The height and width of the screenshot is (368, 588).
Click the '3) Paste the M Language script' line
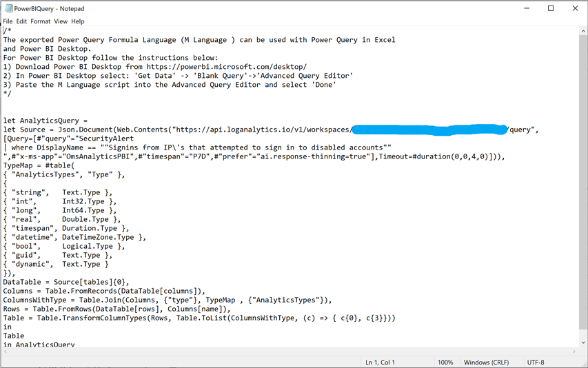click(x=170, y=85)
